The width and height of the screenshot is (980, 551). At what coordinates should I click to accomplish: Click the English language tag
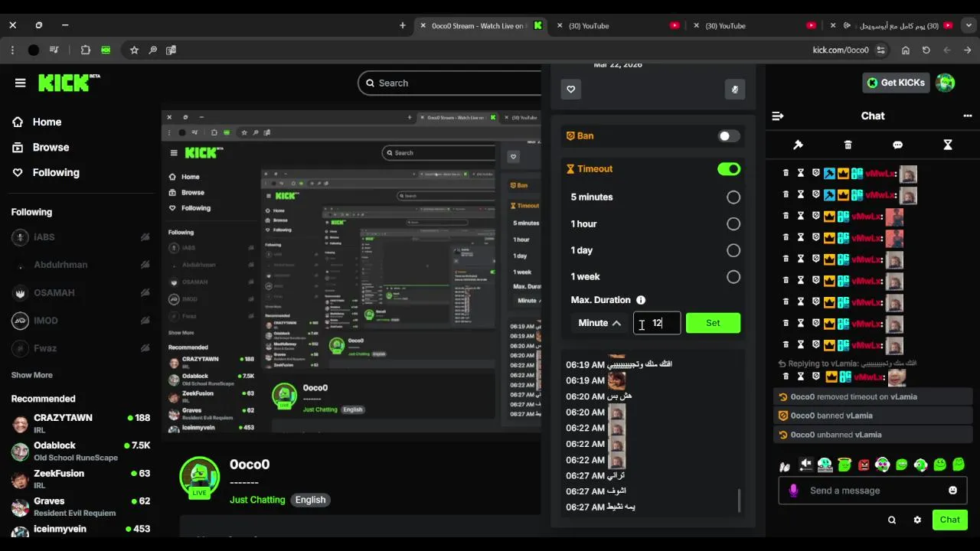click(x=311, y=500)
